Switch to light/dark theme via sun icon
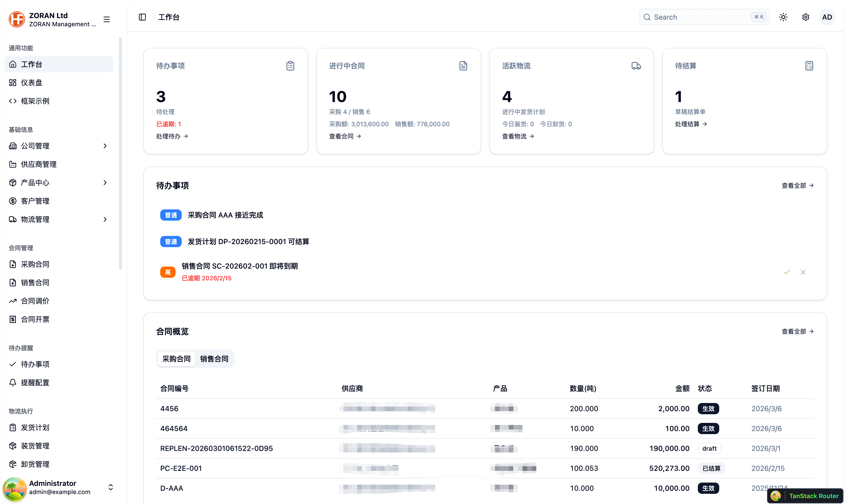 pyautogui.click(x=783, y=17)
